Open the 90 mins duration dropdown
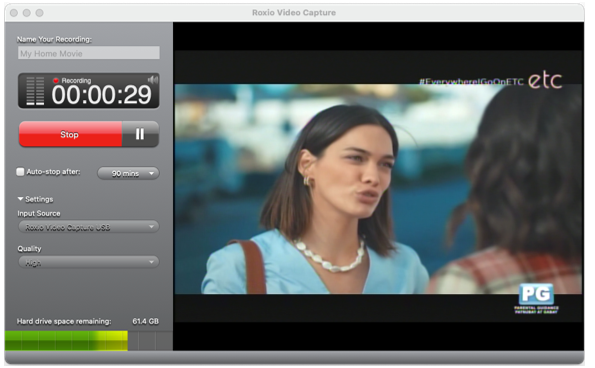595x368 pixels. [x=128, y=173]
